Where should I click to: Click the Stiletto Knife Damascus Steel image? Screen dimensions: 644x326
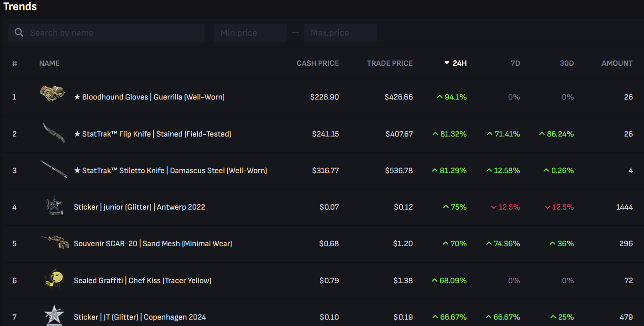point(53,169)
